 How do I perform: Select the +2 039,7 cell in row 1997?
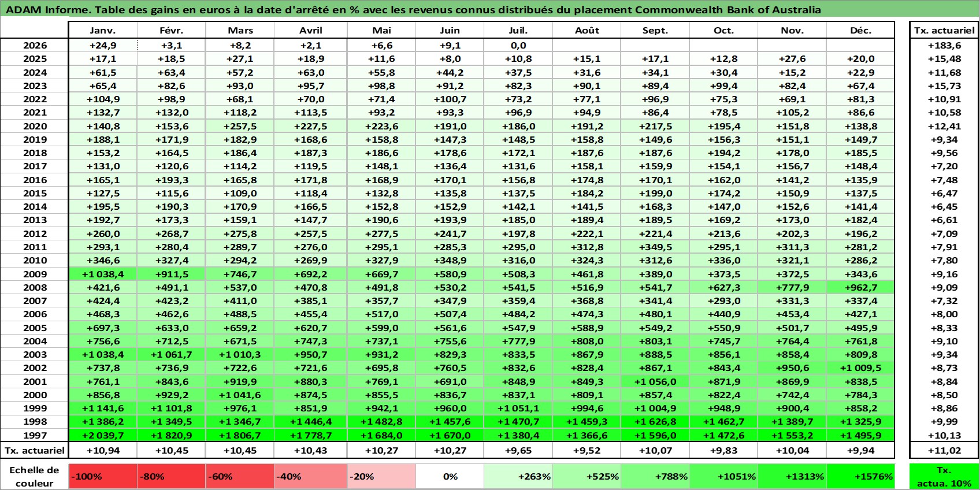click(x=103, y=435)
